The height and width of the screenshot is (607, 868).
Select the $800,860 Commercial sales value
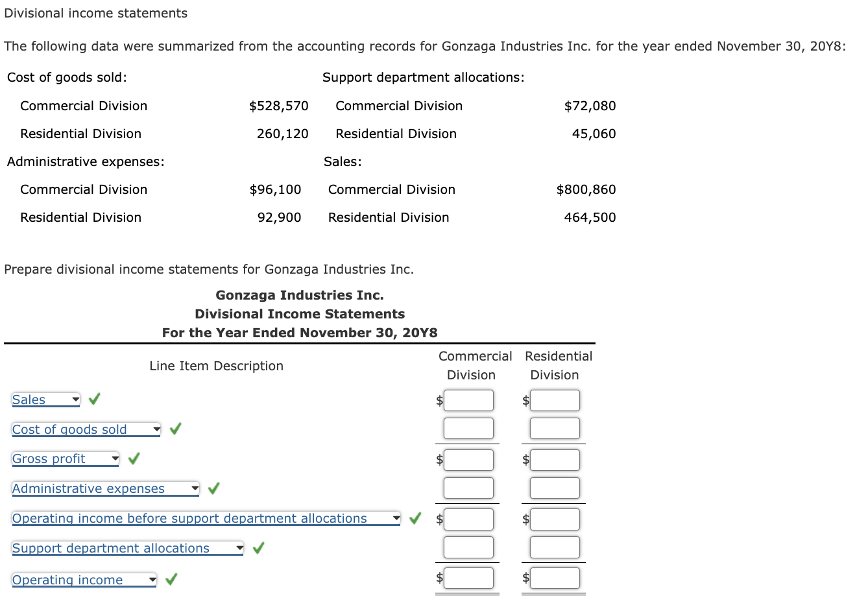click(x=586, y=189)
